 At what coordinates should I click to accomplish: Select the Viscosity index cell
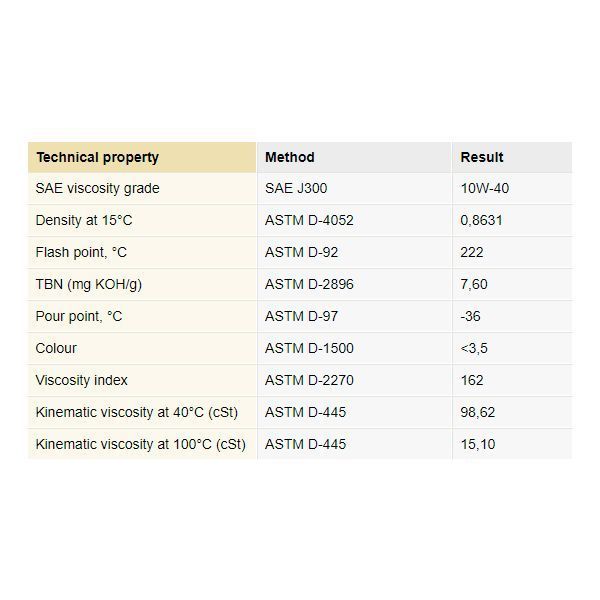142,380
